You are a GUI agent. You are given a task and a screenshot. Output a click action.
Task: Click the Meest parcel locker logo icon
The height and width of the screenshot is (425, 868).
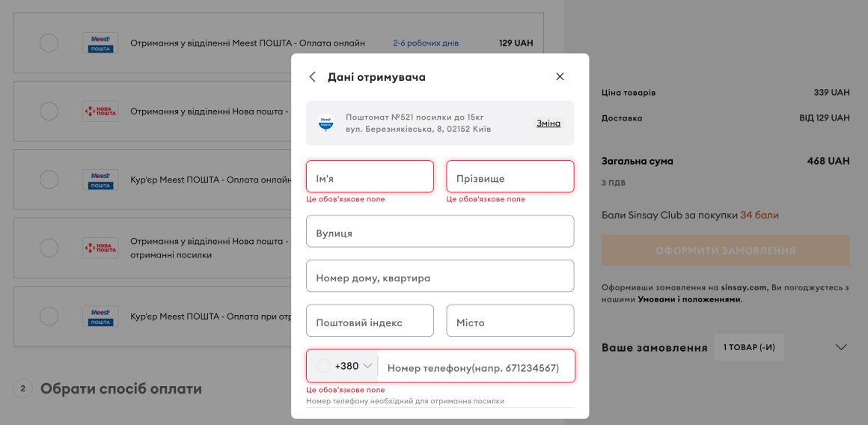pyautogui.click(x=326, y=123)
